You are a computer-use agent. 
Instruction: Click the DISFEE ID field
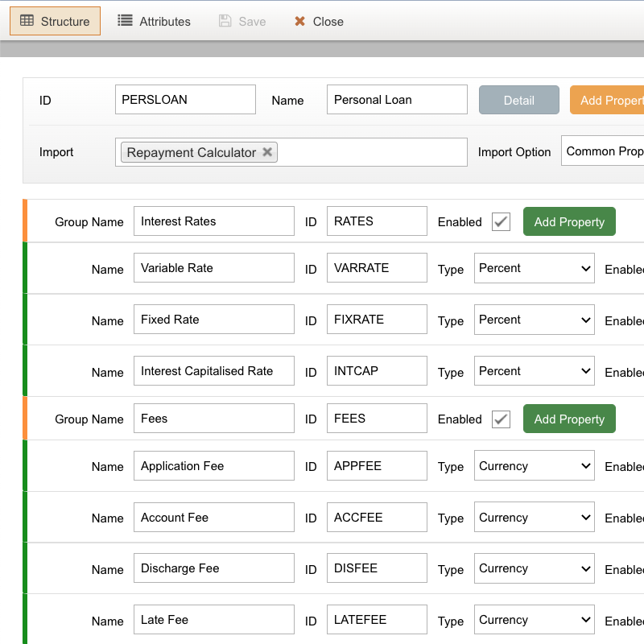point(377,568)
